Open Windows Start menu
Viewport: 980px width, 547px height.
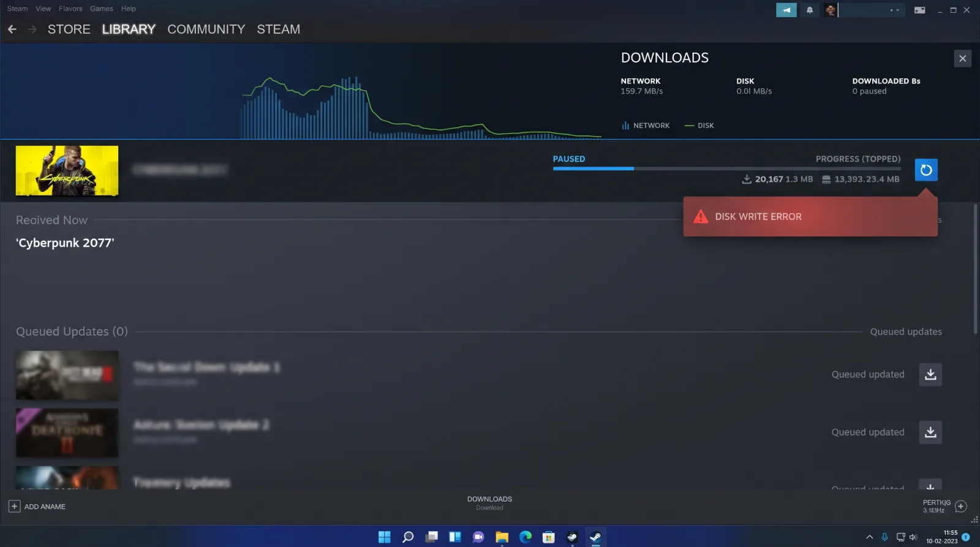[385, 537]
